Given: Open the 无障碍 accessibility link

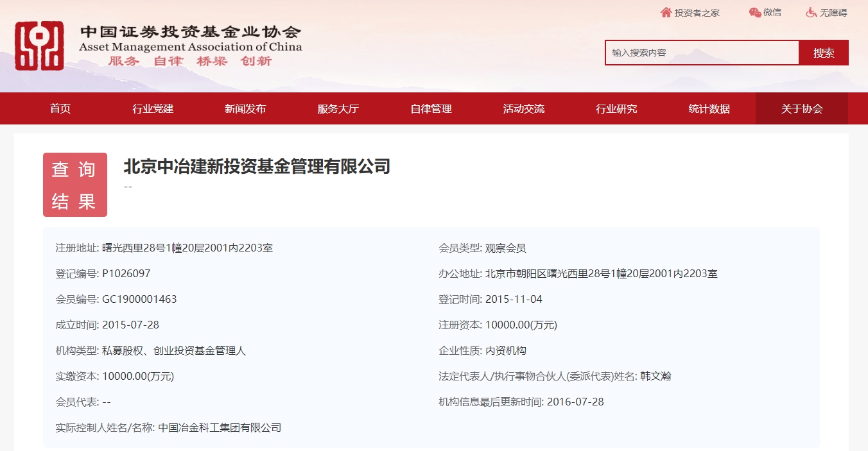Looking at the screenshot, I should pyautogui.click(x=833, y=13).
